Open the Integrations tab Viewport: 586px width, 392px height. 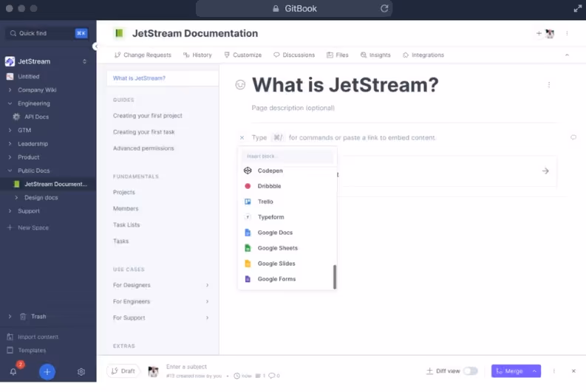(x=423, y=55)
